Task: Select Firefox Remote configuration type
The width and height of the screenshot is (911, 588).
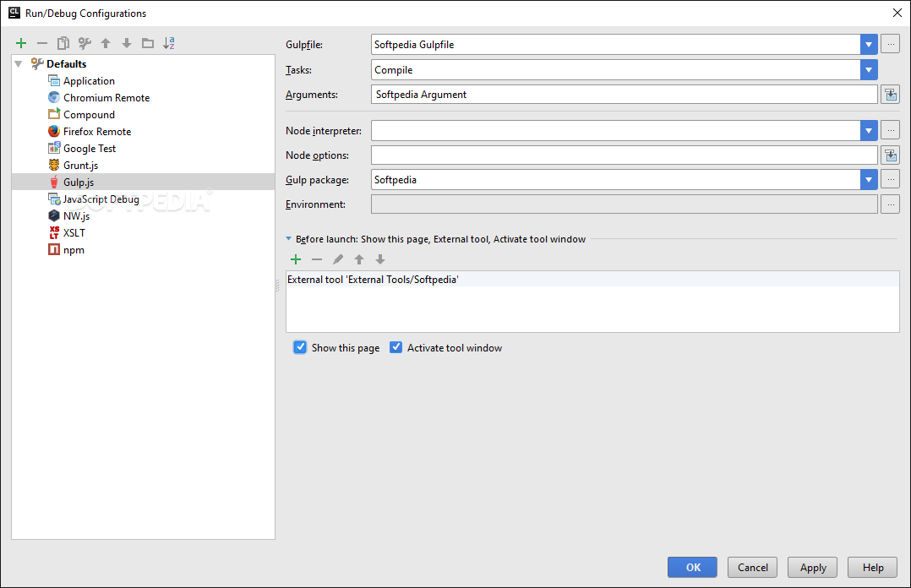Action: point(97,131)
